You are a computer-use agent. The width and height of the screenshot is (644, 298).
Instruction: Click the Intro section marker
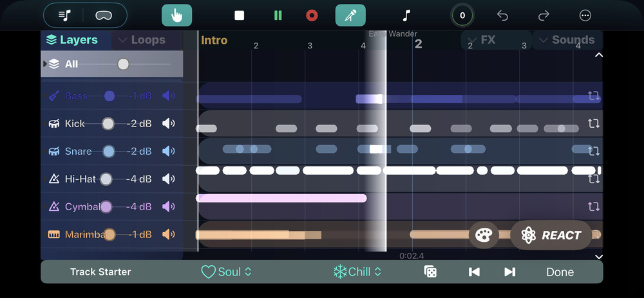click(214, 40)
